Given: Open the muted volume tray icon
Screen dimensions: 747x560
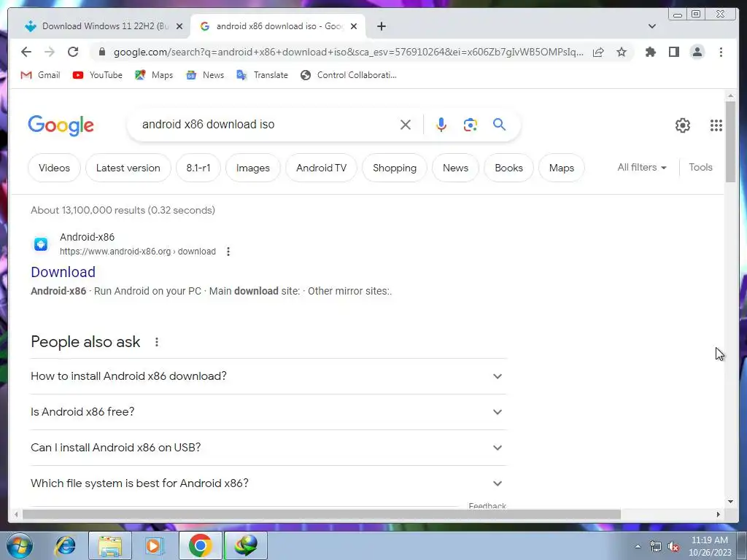Looking at the screenshot, I should pyautogui.click(x=673, y=547).
